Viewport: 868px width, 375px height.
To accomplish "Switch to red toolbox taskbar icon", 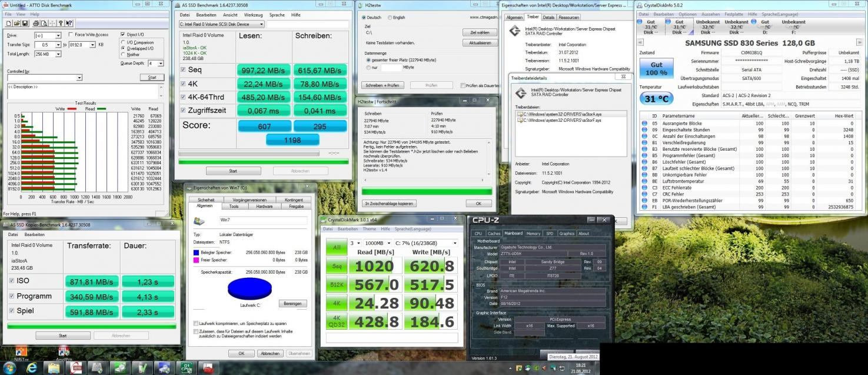I will (x=208, y=368).
